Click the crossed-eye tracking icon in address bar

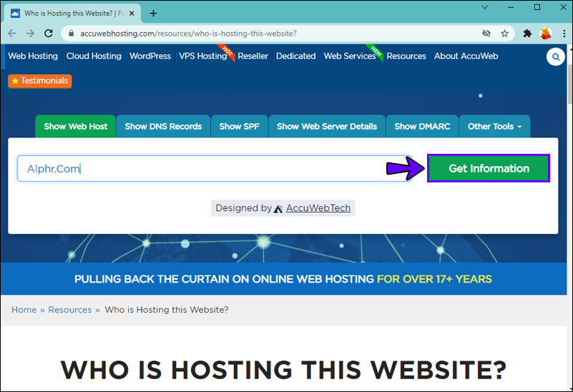[x=486, y=34]
